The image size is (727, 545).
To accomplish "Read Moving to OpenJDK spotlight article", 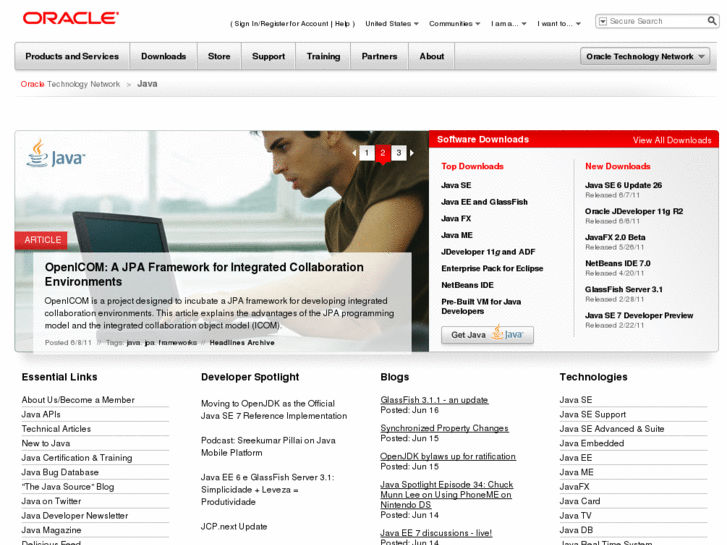I will [x=274, y=410].
